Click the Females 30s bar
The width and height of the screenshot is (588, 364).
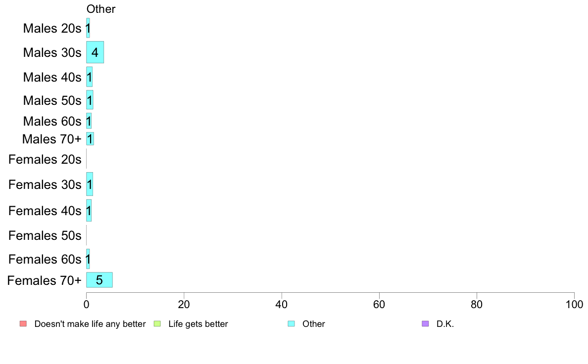click(x=90, y=184)
